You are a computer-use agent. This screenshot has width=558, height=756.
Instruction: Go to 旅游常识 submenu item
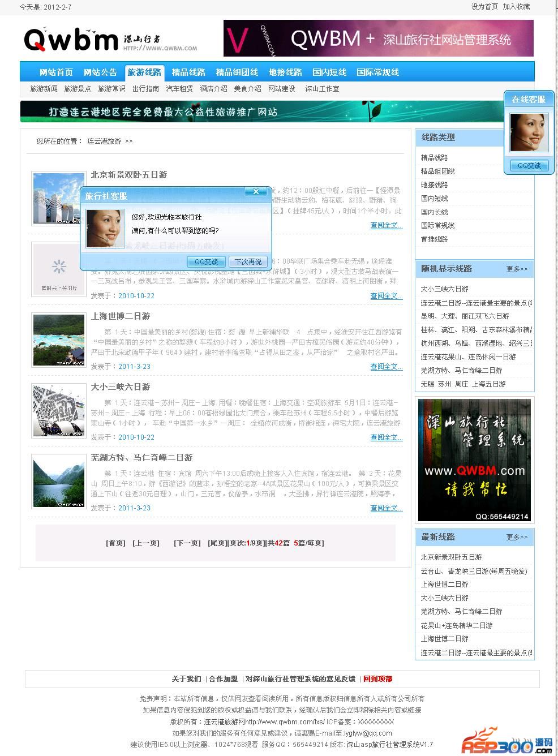pos(111,89)
